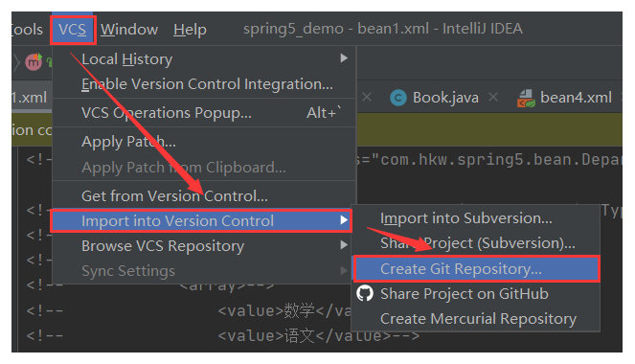Viewport: 635px width, 364px height.
Task: Click the bean4.xml Spring config icon
Action: pyautogui.click(x=526, y=99)
